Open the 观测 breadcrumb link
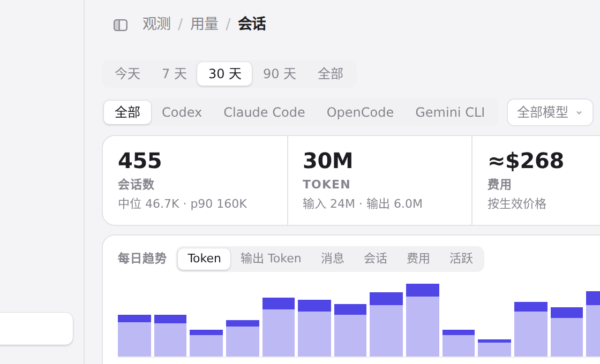Image resolution: width=600 pixels, height=364 pixels. (156, 24)
